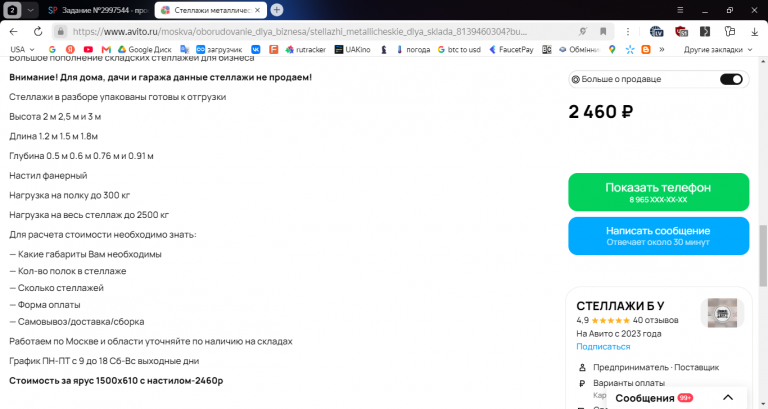Viewport: 768px width, 409px height.
Task: Click the 'Настил фанерный' line
Action: pos(48,175)
